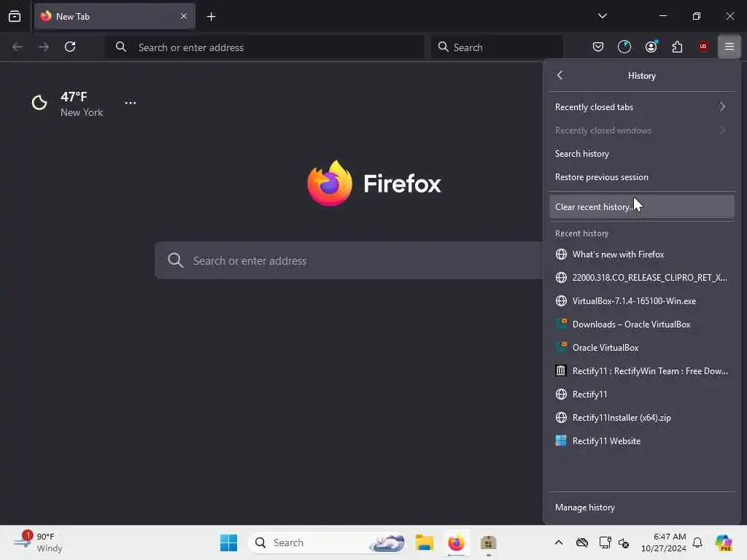Open the Pocket save icon
The width and height of the screenshot is (747, 560).
(598, 47)
